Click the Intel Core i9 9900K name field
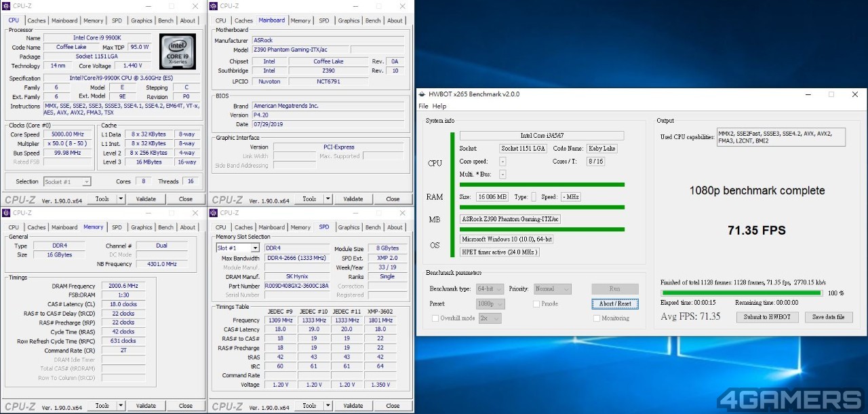868x414 pixels. 98,38
